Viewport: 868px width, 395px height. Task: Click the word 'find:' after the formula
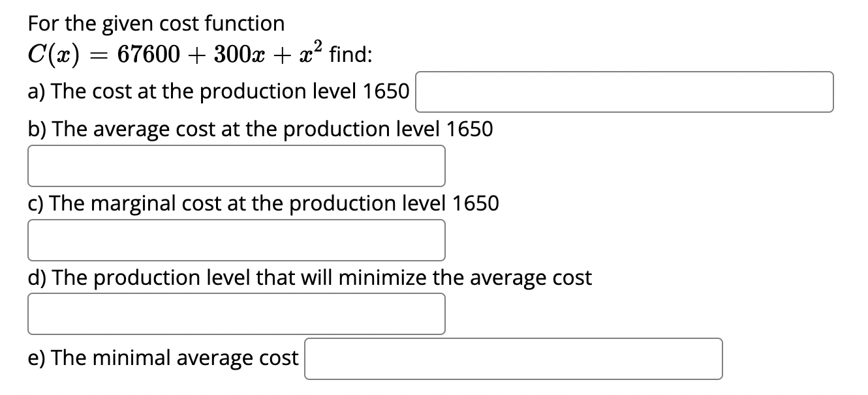[x=350, y=54]
